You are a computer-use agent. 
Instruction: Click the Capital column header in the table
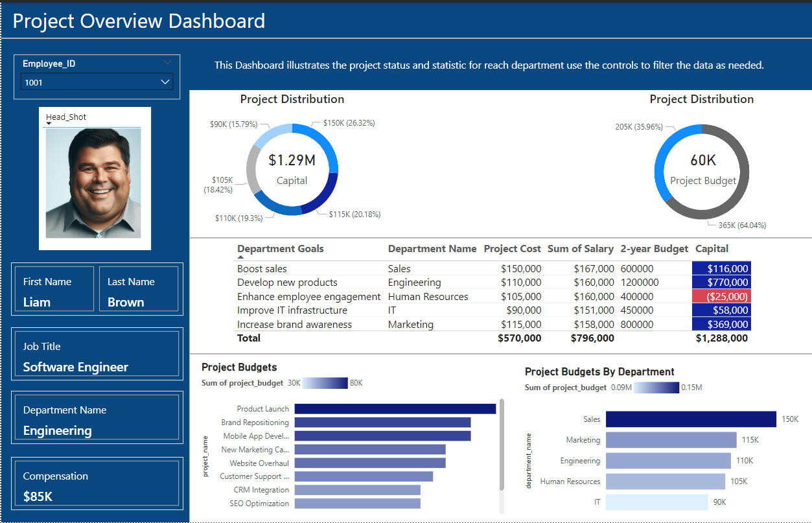(712, 249)
